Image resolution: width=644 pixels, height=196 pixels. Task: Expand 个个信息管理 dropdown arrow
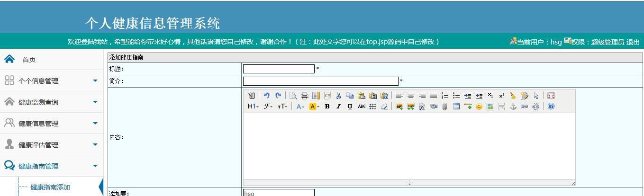[x=95, y=81]
